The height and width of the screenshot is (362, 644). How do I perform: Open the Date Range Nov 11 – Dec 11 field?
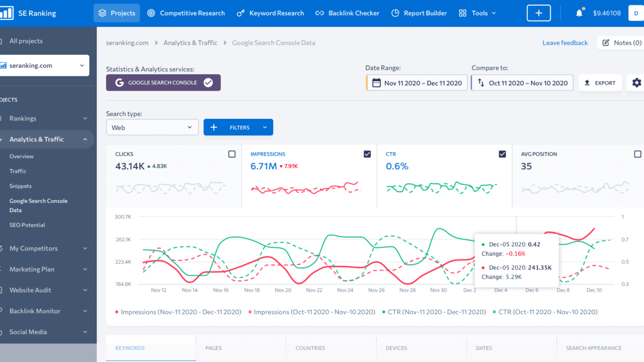tap(417, 83)
